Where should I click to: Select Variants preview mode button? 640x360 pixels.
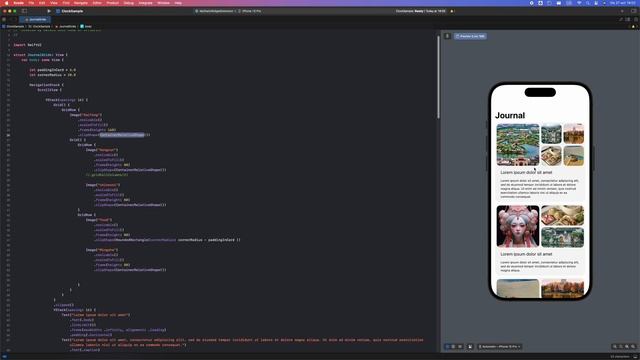point(460,347)
